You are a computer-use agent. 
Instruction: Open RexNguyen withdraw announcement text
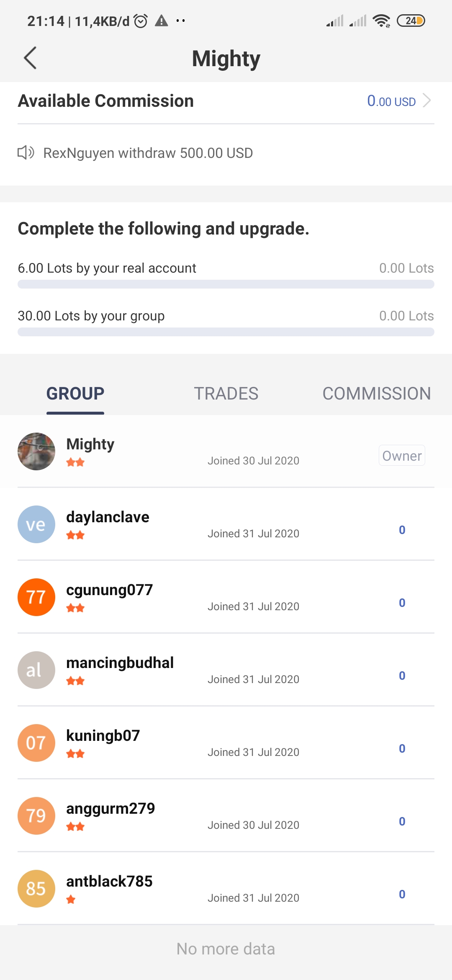point(148,153)
